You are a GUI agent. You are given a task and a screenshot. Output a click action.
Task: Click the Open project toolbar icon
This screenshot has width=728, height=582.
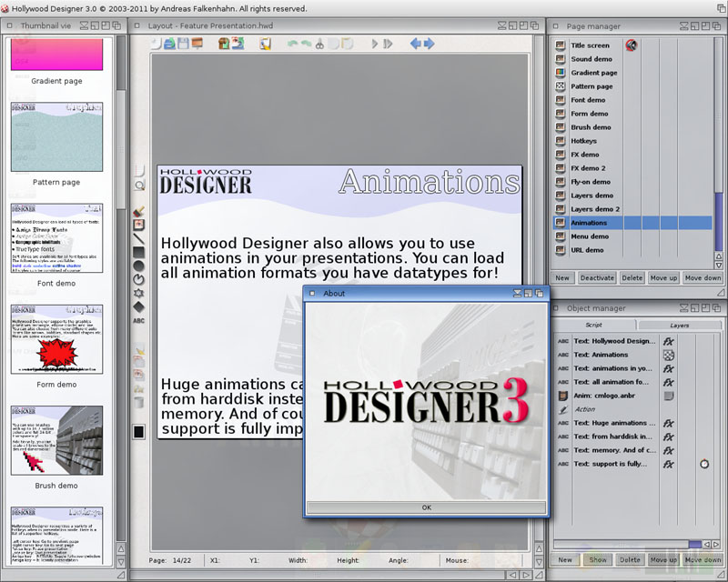click(169, 44)
